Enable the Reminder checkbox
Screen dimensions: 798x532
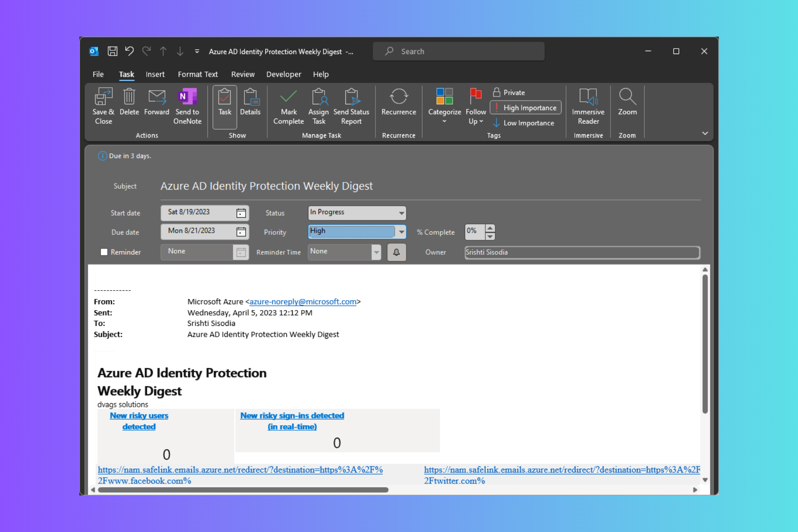104,252
